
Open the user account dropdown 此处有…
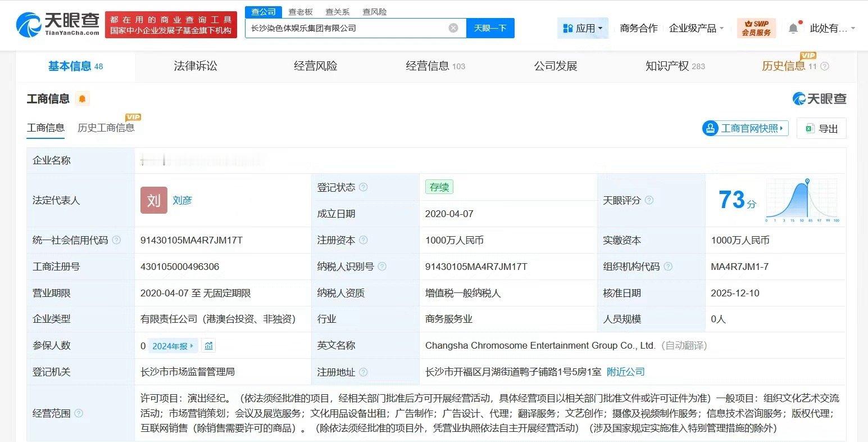(x=832, y=28)
